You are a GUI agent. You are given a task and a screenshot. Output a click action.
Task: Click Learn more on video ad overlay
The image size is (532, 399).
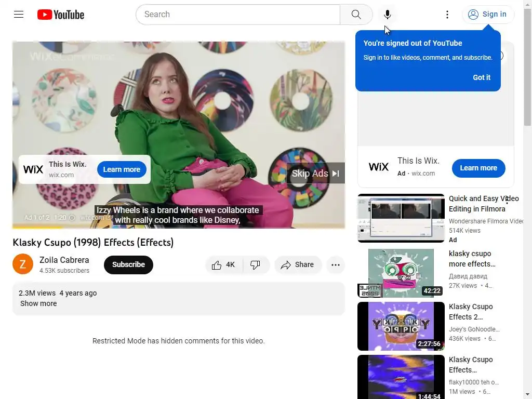pos(122,169)
